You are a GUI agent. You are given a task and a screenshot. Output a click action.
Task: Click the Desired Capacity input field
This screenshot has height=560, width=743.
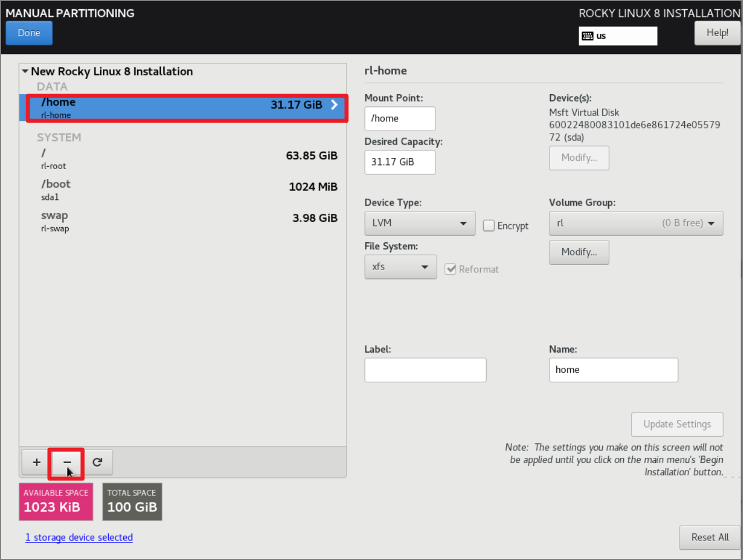(400, 162)
